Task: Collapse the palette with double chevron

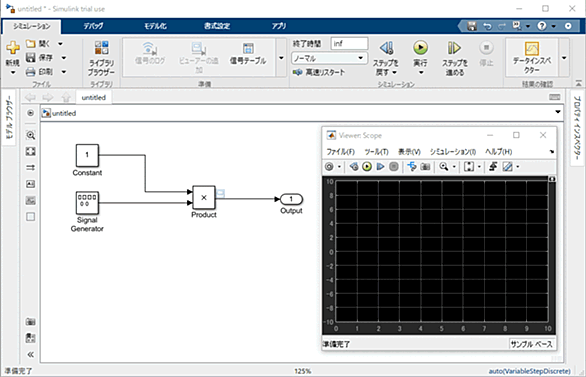Action: click(31, 354)
